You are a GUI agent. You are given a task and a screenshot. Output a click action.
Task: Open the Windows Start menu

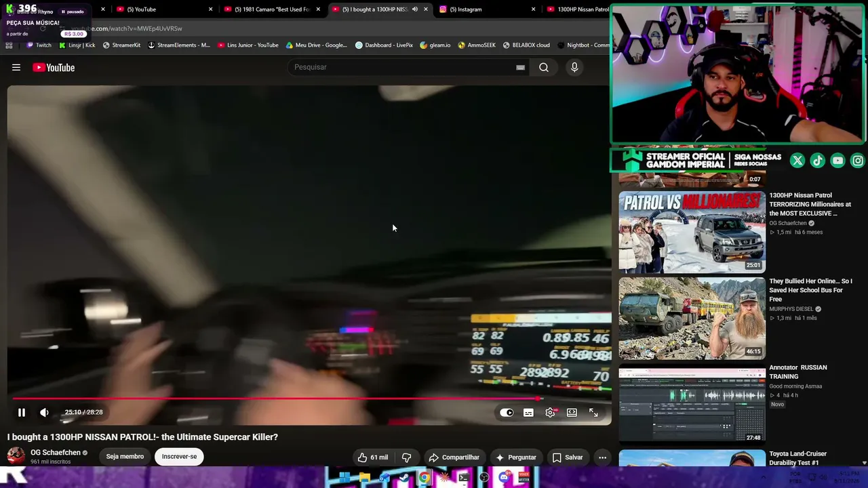click(x=344, y=477)
